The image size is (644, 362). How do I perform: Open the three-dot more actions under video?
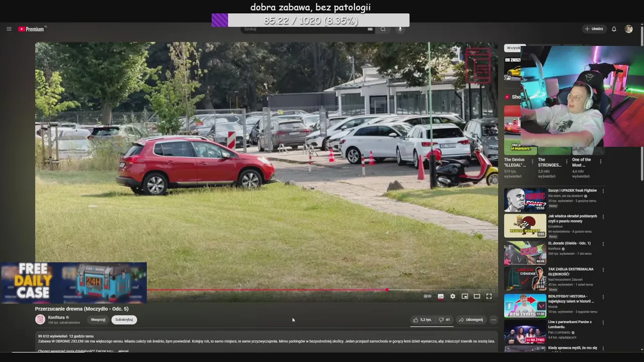pos(494,320)
